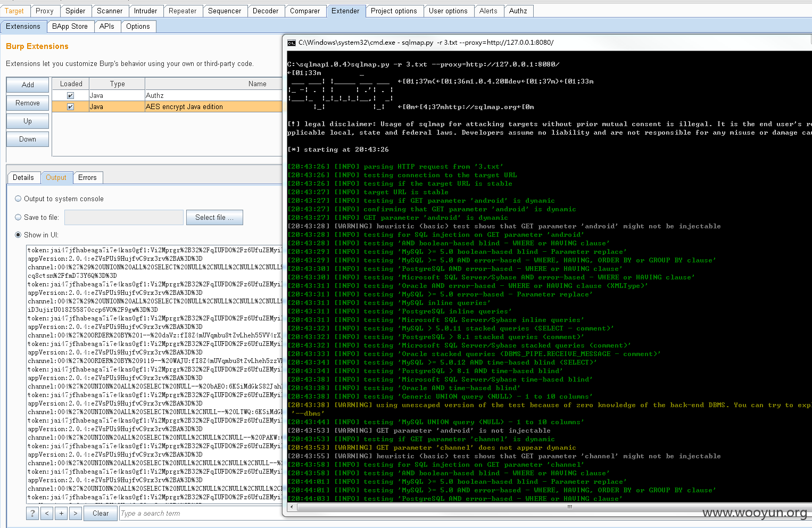Sort by the Name column header

click(213, 84)
